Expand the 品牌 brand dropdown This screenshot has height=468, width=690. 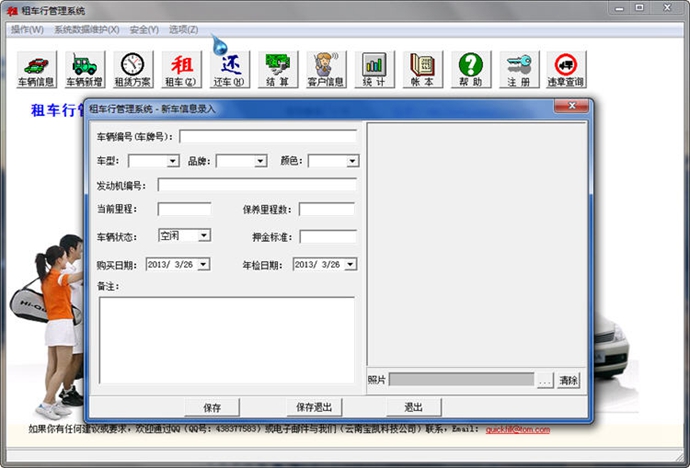261,161
